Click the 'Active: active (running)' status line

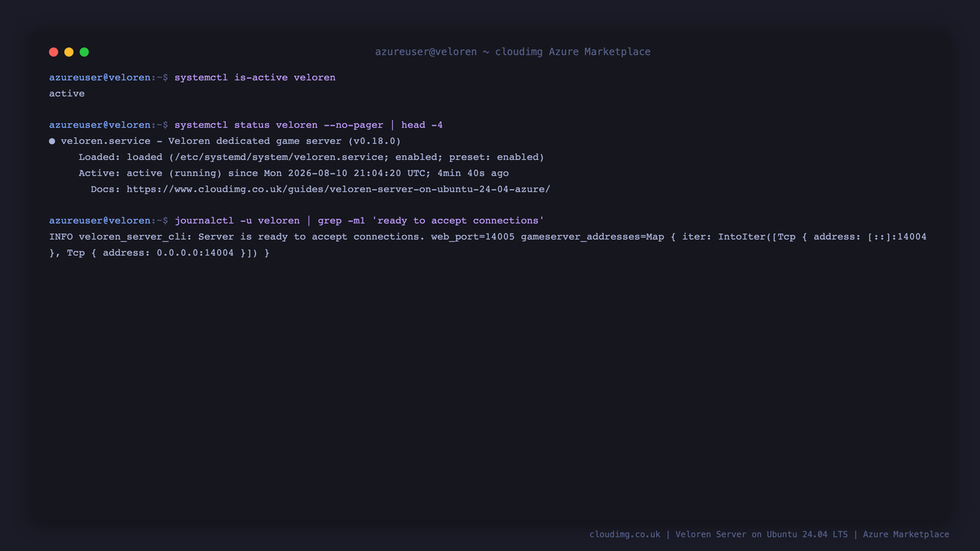293,173
